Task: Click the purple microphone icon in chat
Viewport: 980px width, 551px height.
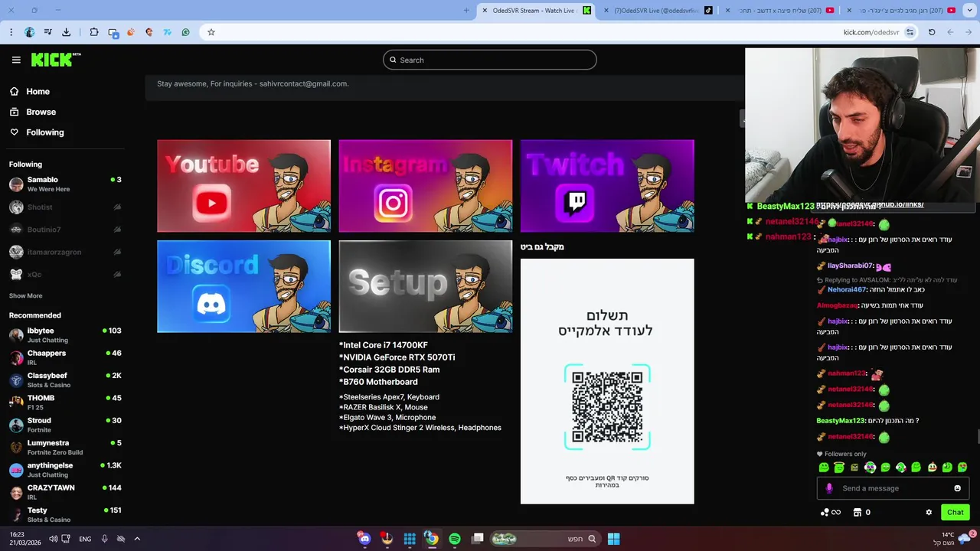Action: [x=828, y=488]
